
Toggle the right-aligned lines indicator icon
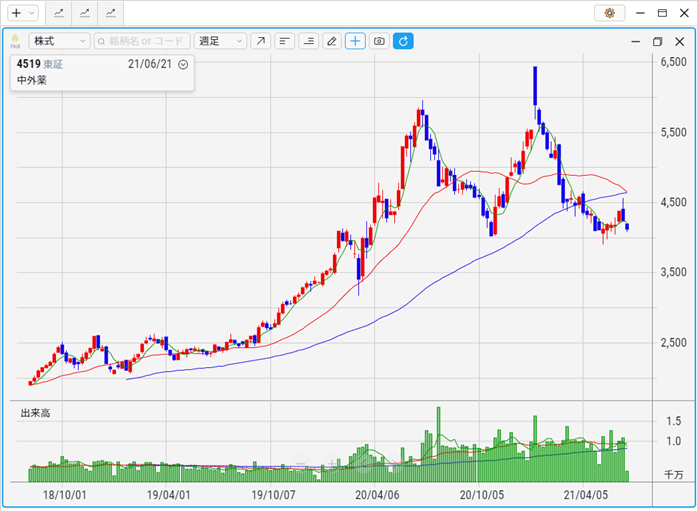coord(308,41)
